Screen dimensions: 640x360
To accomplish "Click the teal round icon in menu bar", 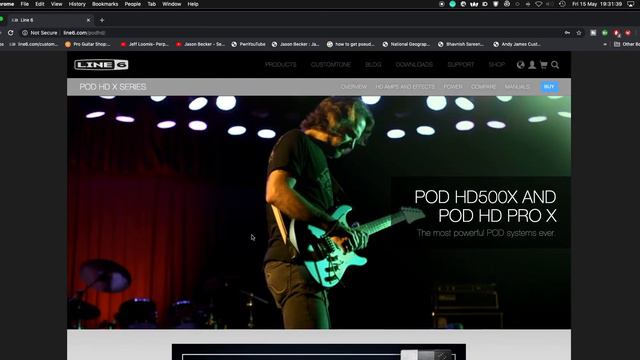I will coord(452,4).
